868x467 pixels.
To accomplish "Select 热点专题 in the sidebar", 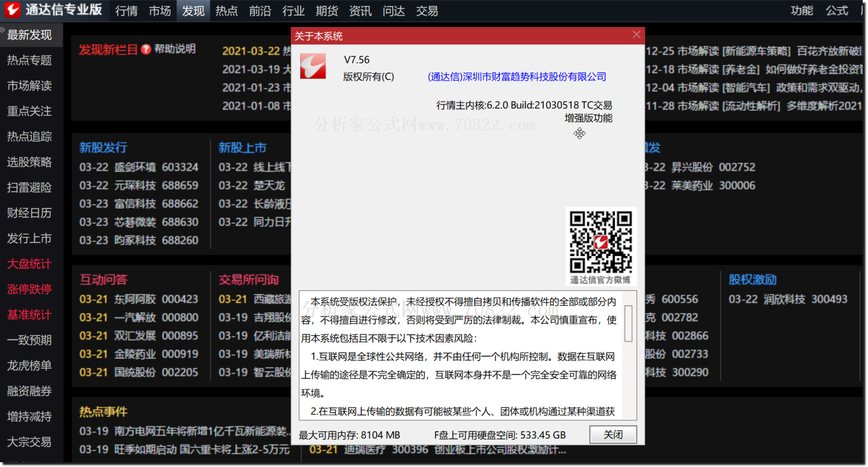I will (x=30, y=60).
